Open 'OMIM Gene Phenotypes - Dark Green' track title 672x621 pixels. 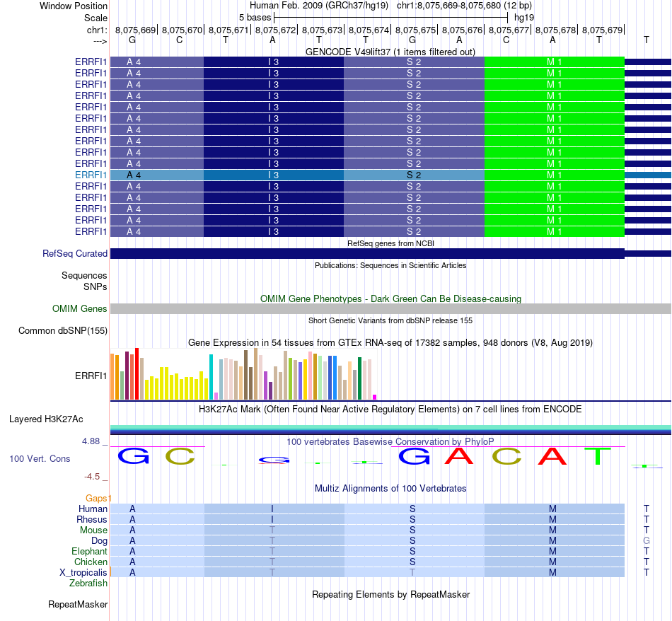pyautogui.click(x=390, y=298)
